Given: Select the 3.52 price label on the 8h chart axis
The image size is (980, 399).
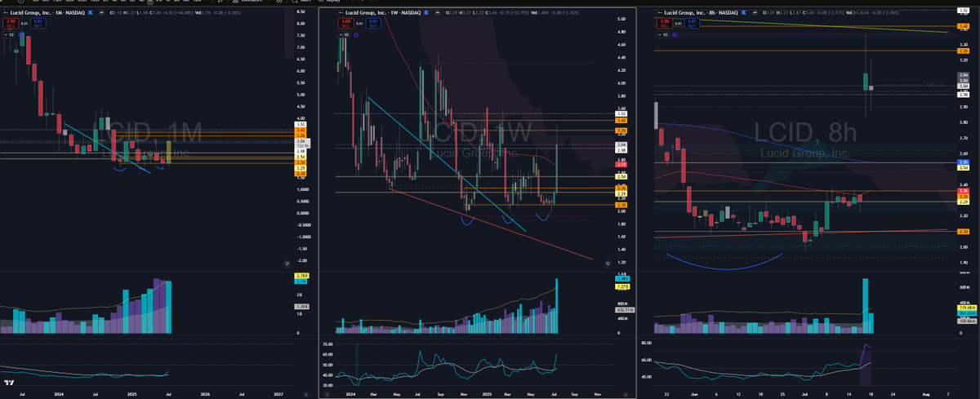Looking at the screenshot, I should 964,11.
